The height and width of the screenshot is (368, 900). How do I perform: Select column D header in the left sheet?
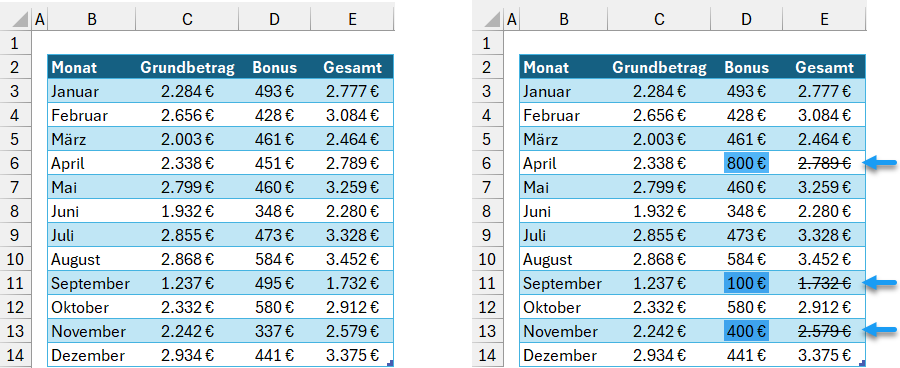(274, 20)
